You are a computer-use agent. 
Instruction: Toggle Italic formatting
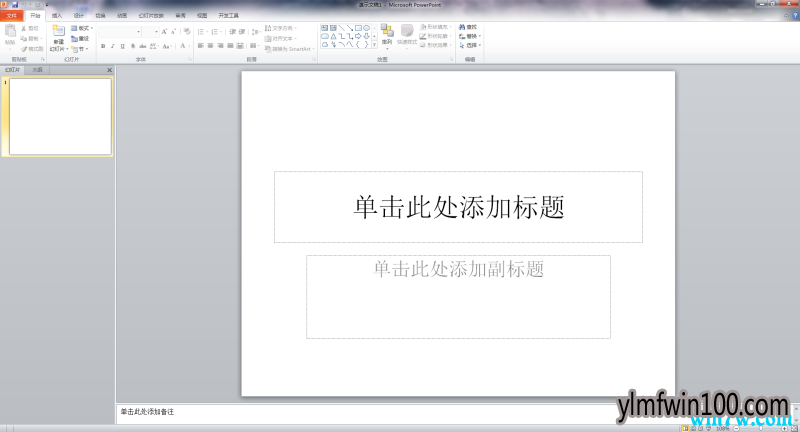pos(112,46)
